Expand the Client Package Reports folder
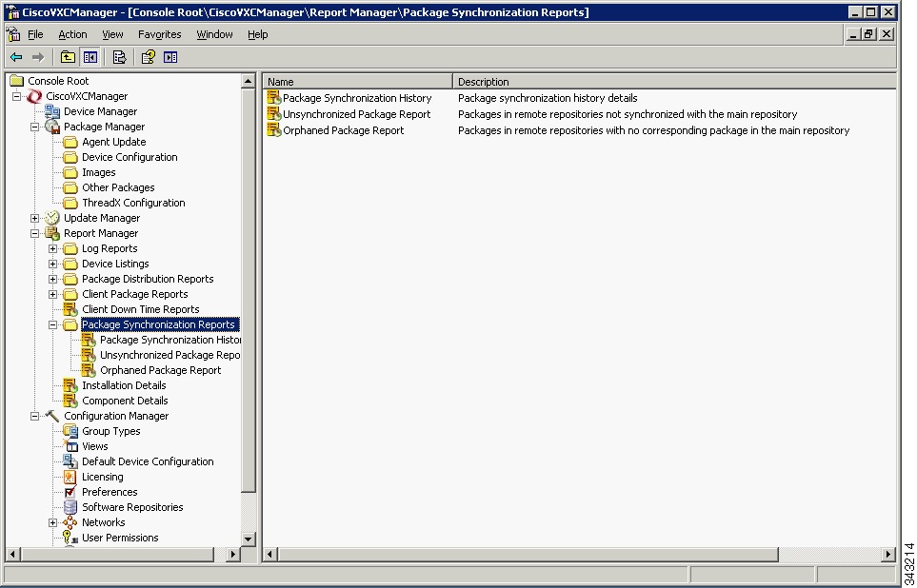 [x=53, y=294]
